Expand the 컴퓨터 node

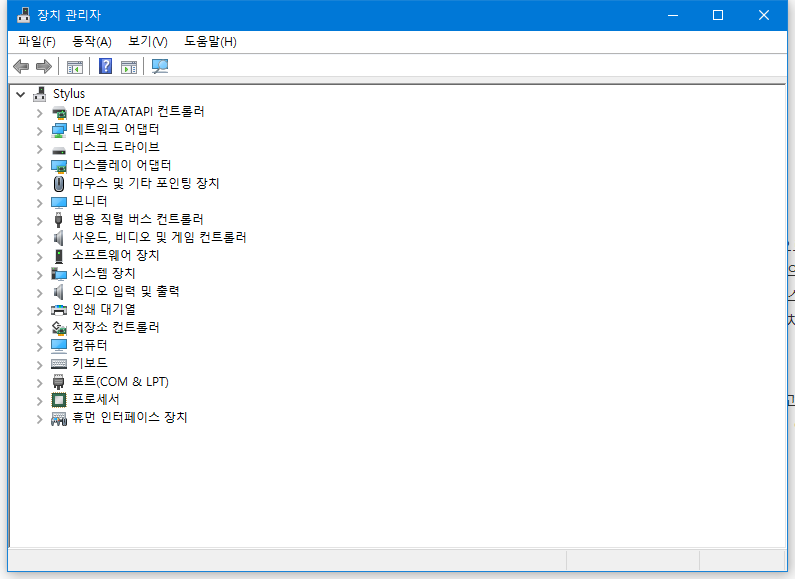(x=40, y=347)
